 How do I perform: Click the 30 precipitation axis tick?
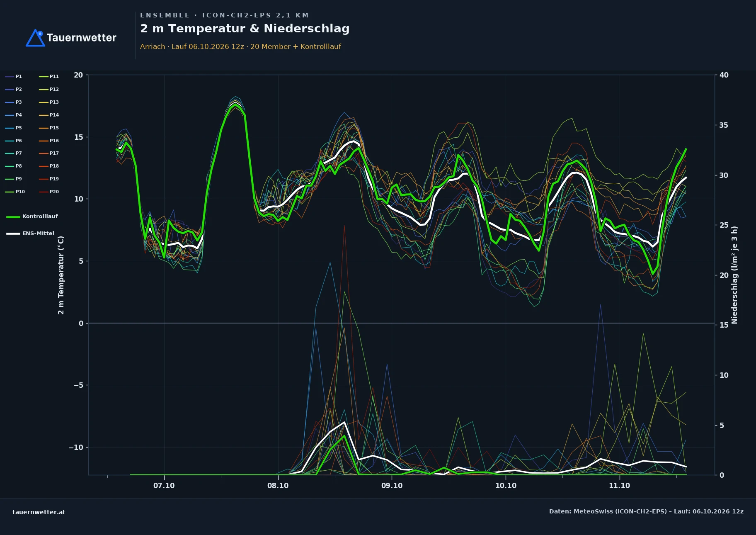[724, 175]
